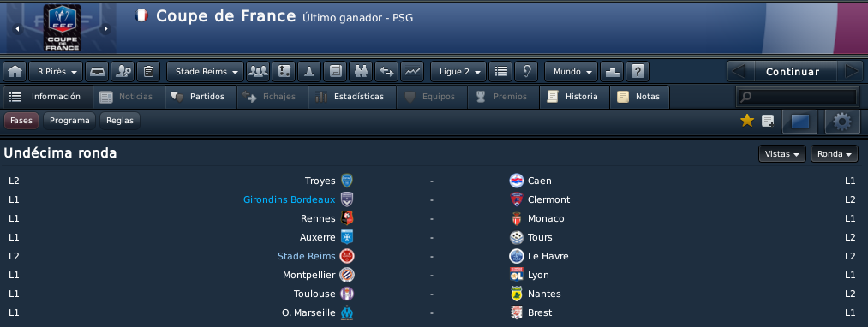The height and width of the screenshot is (327, 868).
Task: Toggle the Fases view button
Action: click(21, 121)
